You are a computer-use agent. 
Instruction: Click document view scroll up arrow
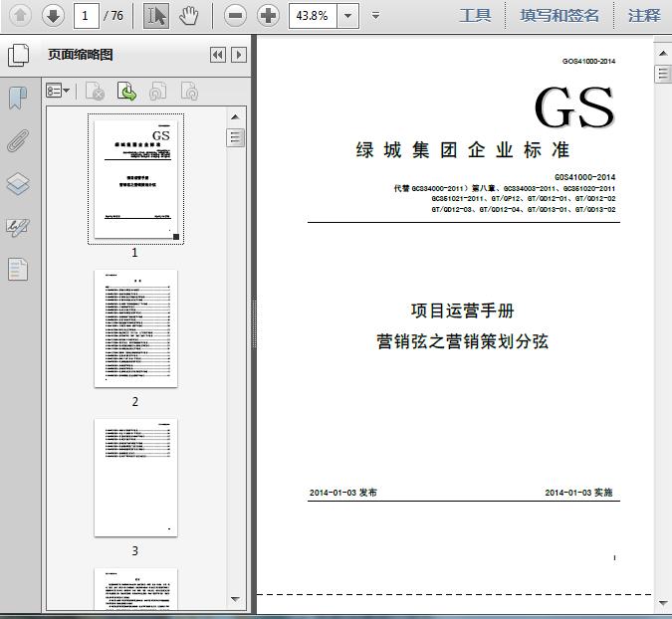(663, 54)
